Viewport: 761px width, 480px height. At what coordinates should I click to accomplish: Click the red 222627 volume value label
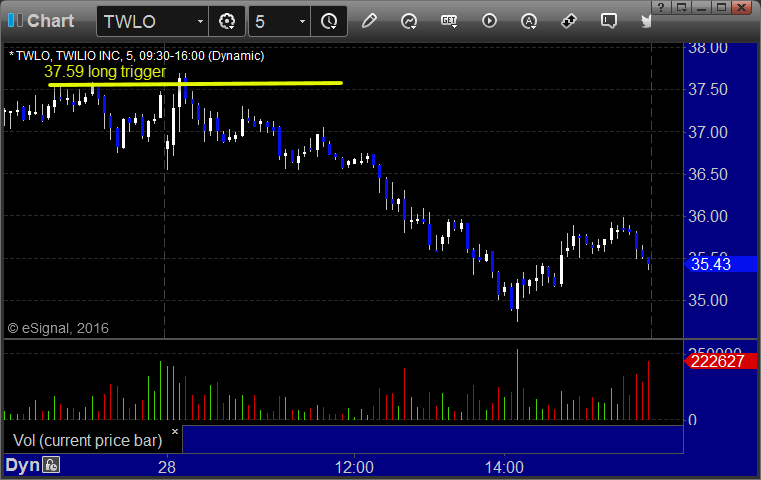click(x=720, y=361)
